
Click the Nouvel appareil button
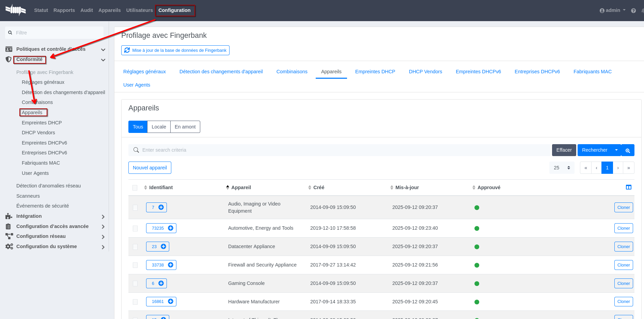(x=150, y=168)
